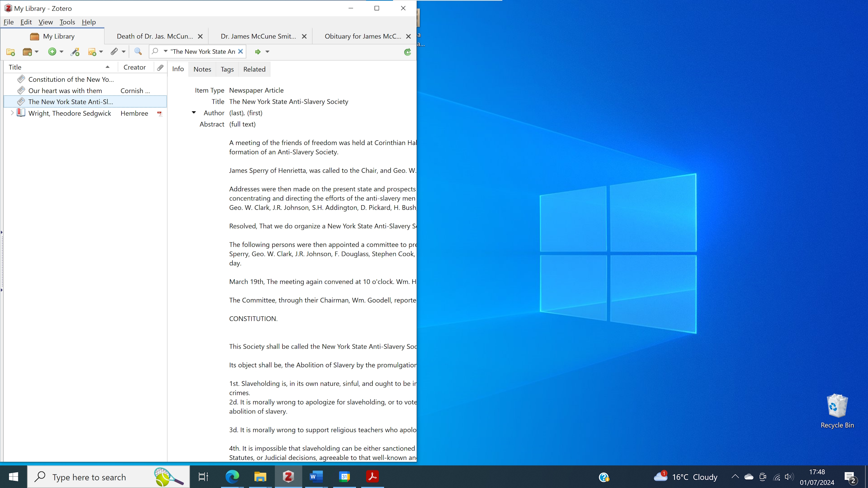
Task: Select Our heart was with them item
Action: coord(65,91)
